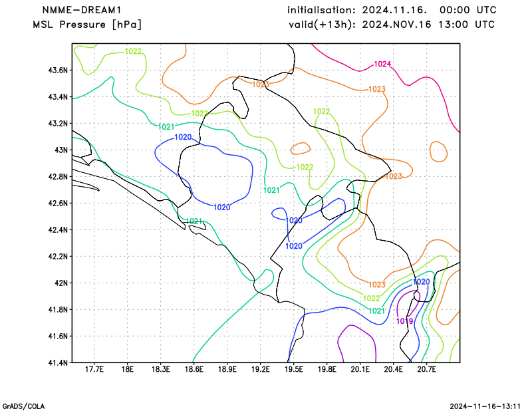Image resolution: width=532 pixels, height=411 pixels.
Task: Select the 20.1E longitude label
Action: [x=360, y=369]
